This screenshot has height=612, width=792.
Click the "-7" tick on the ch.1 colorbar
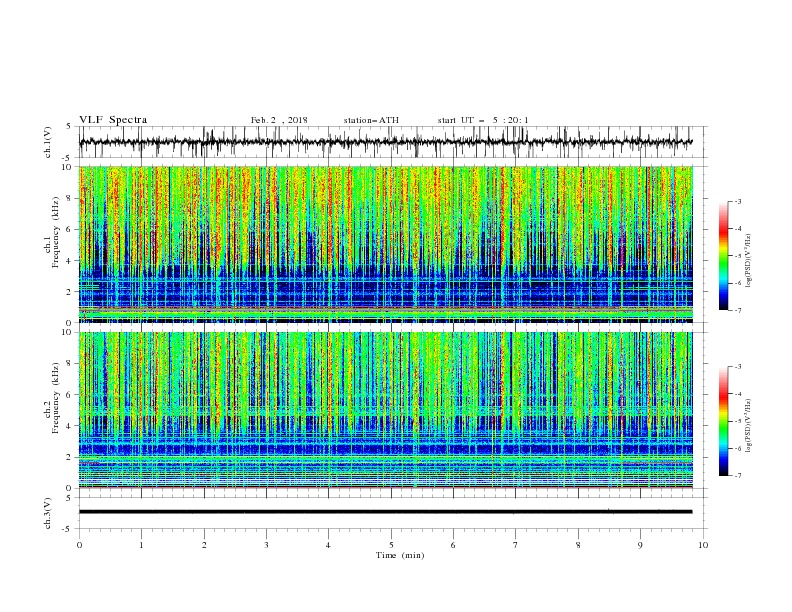[737, 311]
